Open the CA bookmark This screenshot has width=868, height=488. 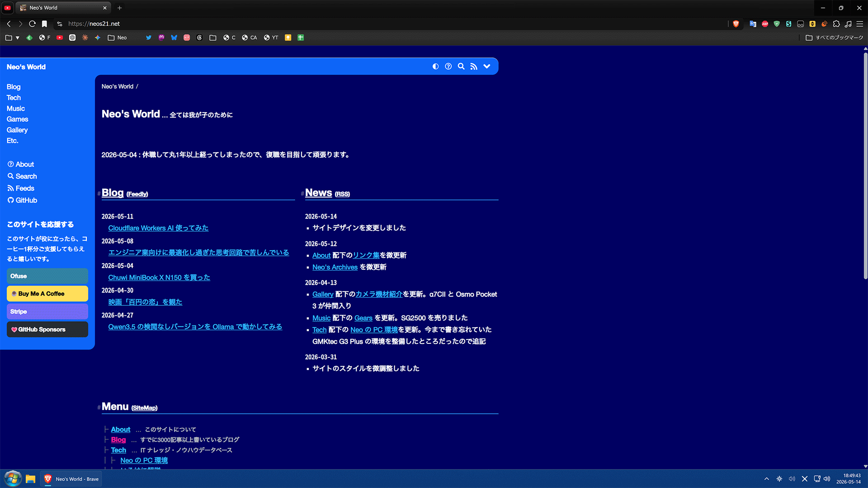249,38
